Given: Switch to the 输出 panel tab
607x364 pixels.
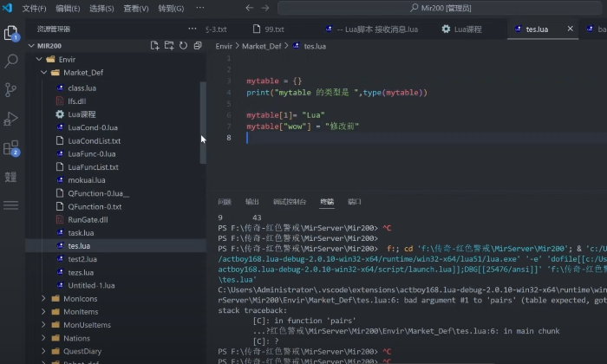Looking at the screenshot, I should tap(252, 201).
